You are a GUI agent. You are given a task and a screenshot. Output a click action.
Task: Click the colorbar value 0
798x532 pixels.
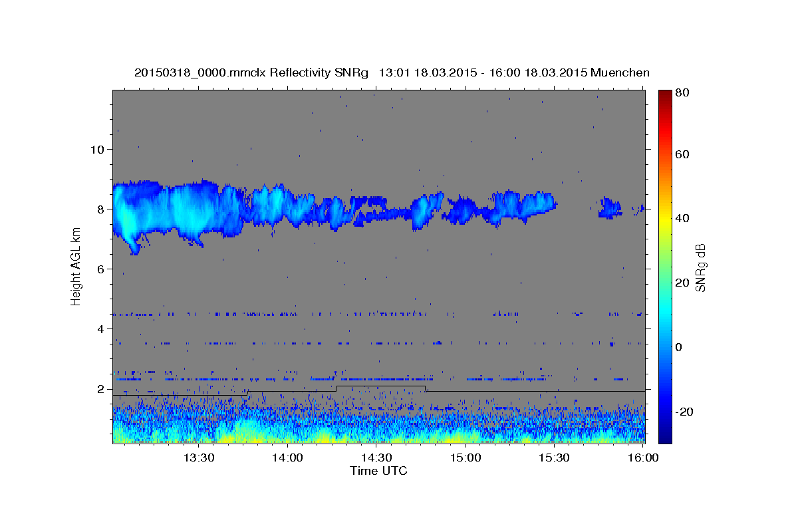pos(679,346)
